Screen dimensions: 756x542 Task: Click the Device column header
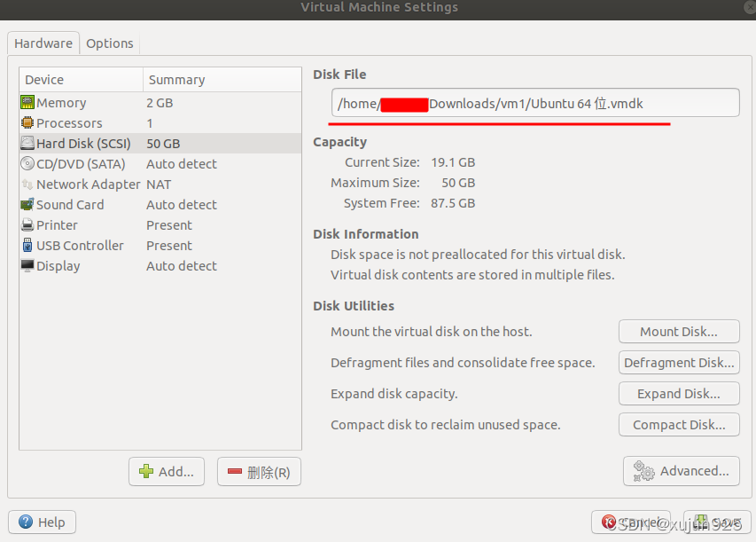tap(81, 80)
